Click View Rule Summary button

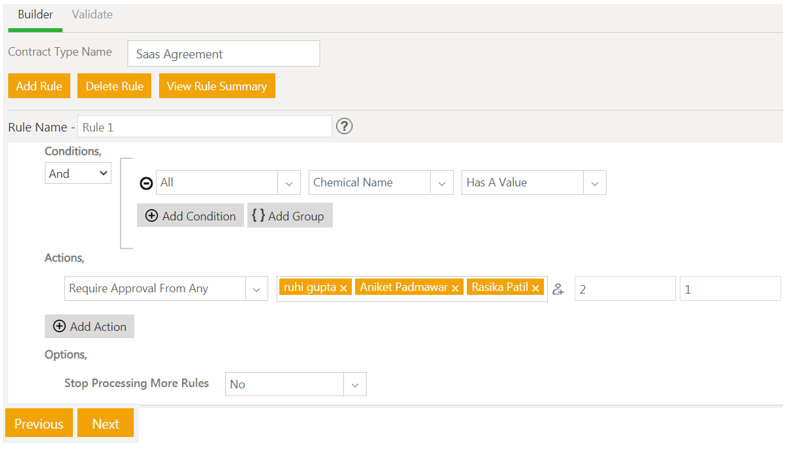pyautogui.click(x=216, y=86)
